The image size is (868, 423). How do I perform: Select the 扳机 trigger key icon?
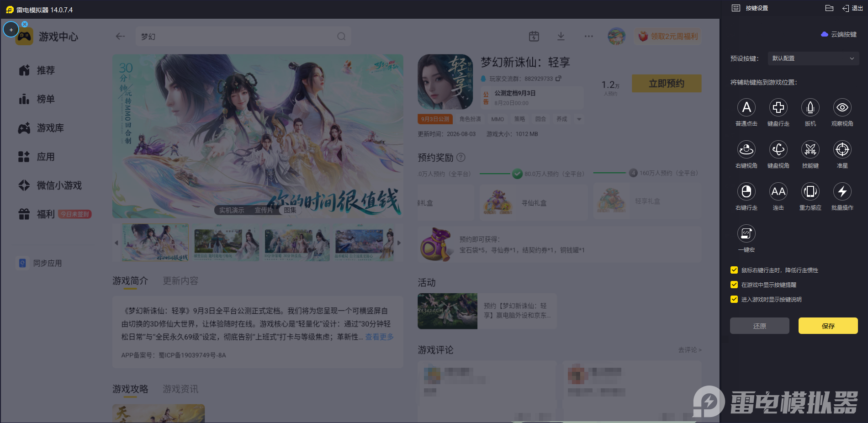point(810,107)
